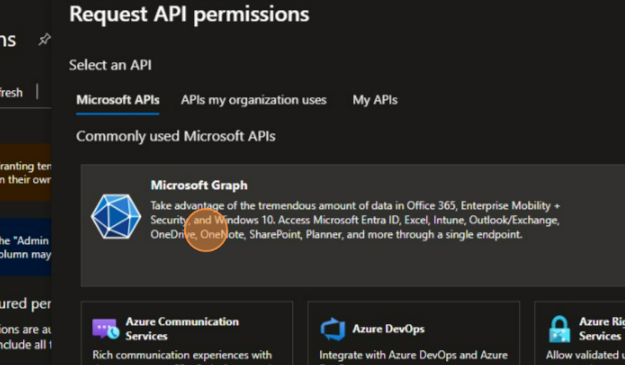Image resolution: width=625 pixels, height=365 pixels.
Task: Open the Microsoft Graph card title
Action: (x=199, y=185)
